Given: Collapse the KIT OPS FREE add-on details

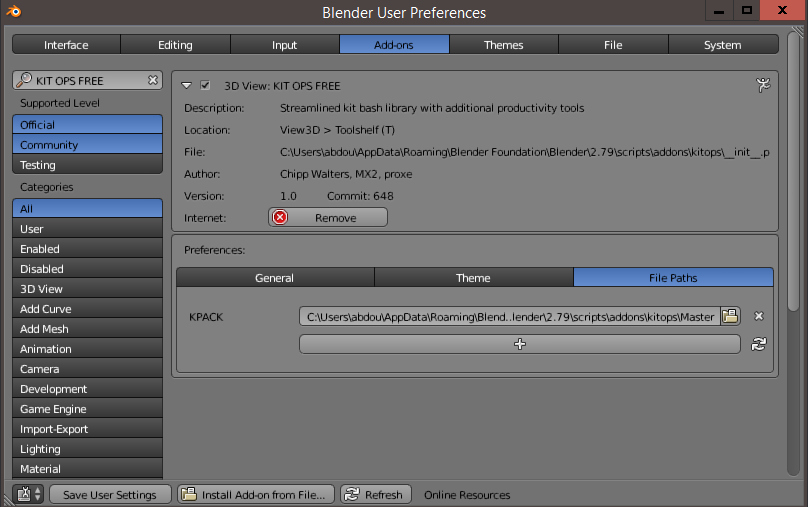Looking at the screenshot, I should click(x=187, y=86).
